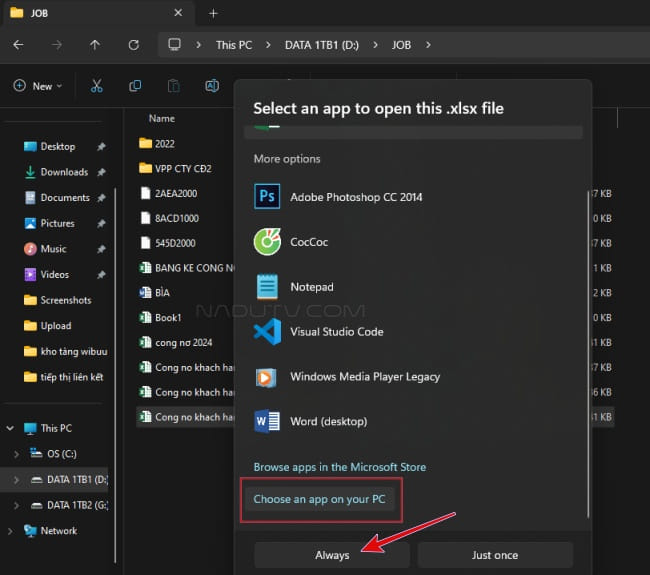Open the New dropdown menu
This screenshot has width=650, height=575.
38,86
